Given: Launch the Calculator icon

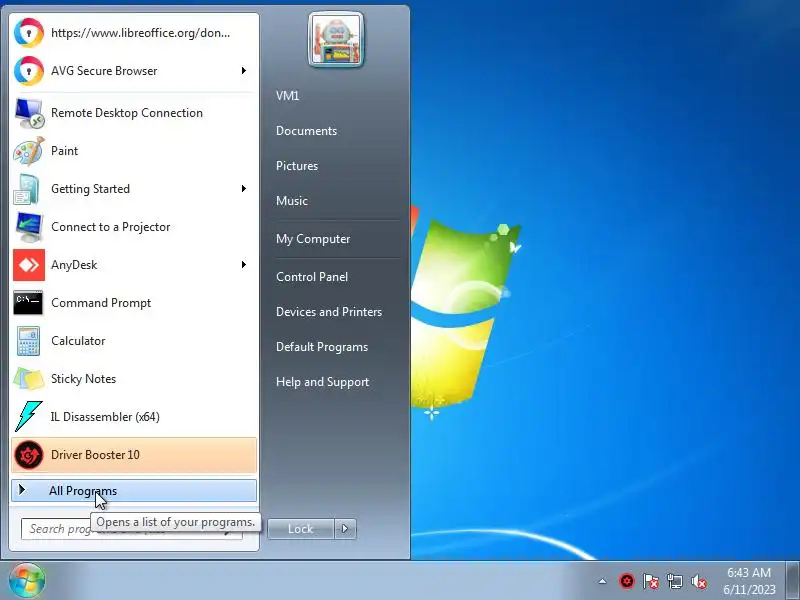Looking at the screenshot, I should pyautogui.click(x=29, y=341).
